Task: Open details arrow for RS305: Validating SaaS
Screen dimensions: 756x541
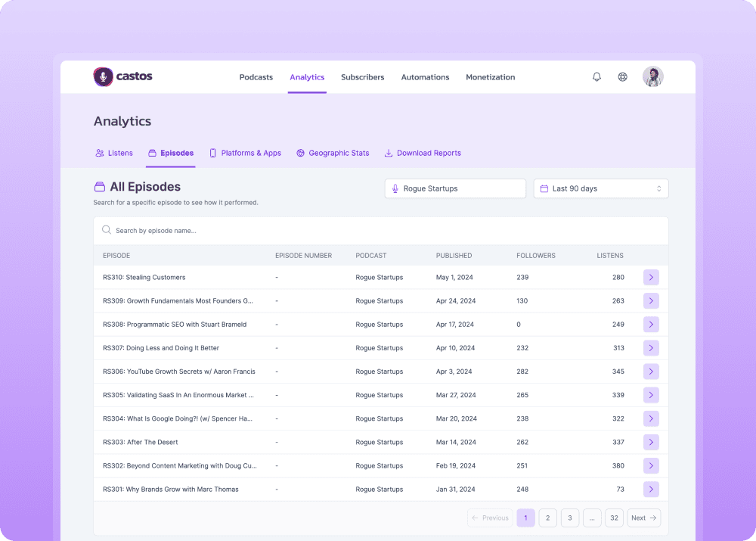Action: tap(651, 395)
